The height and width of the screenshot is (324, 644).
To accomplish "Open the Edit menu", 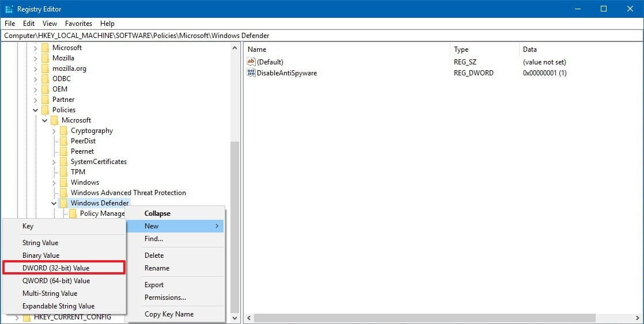I will tap(29, 24).
